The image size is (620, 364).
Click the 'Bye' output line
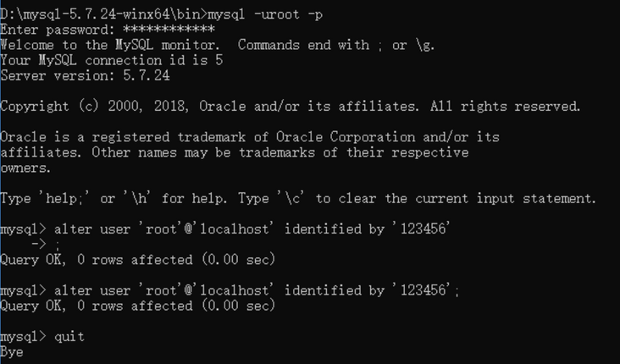(x=12, y=351)
